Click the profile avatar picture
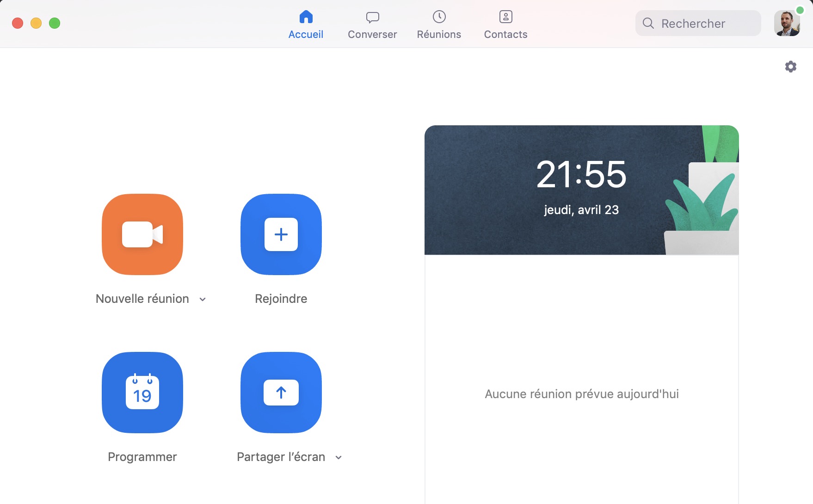Screen dimensions: 813x504 pos(786,24)
